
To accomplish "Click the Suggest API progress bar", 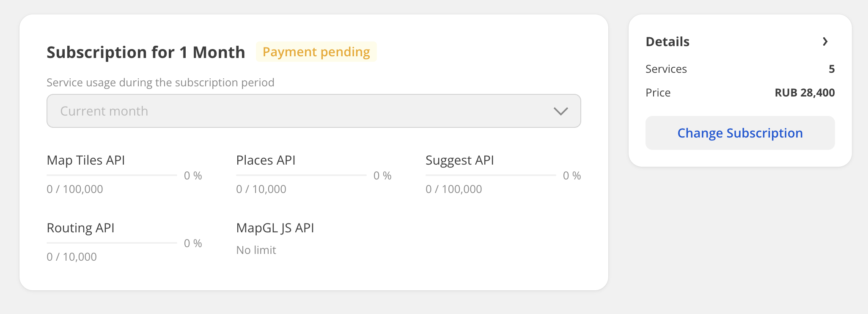I will [491, 175].
